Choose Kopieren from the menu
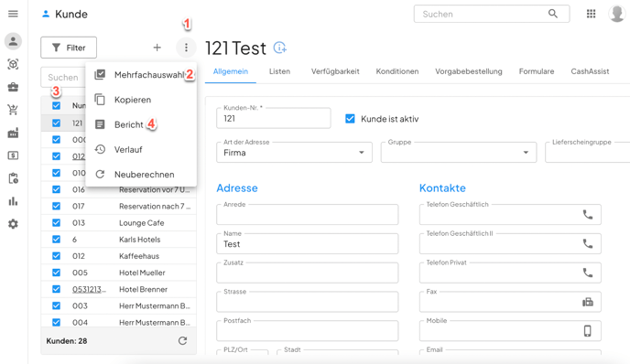This screenshot has height=364, width=630. click(141, 100)
